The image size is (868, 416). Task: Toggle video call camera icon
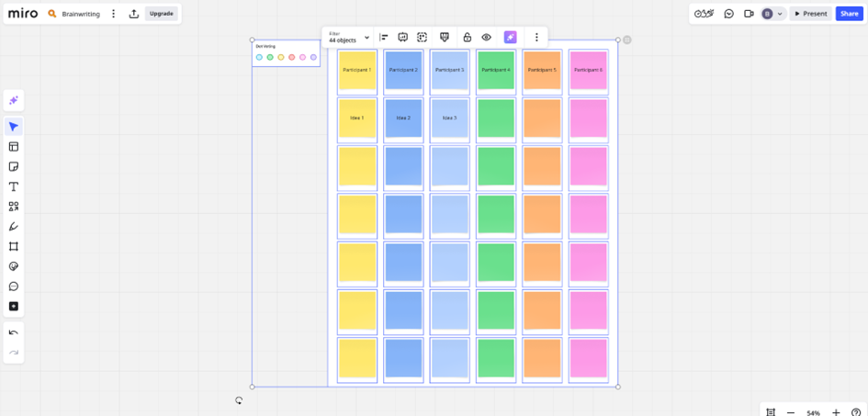(749, 14)
